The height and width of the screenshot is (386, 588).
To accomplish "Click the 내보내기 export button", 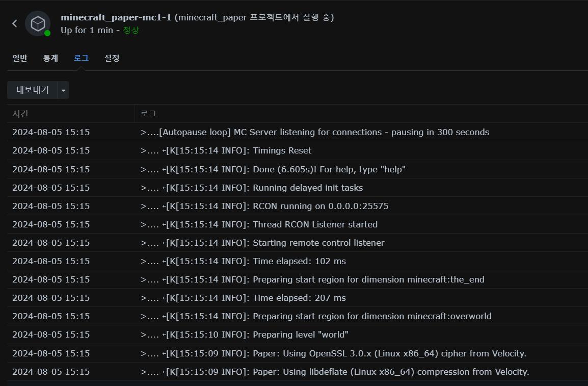I will (33, 90).
